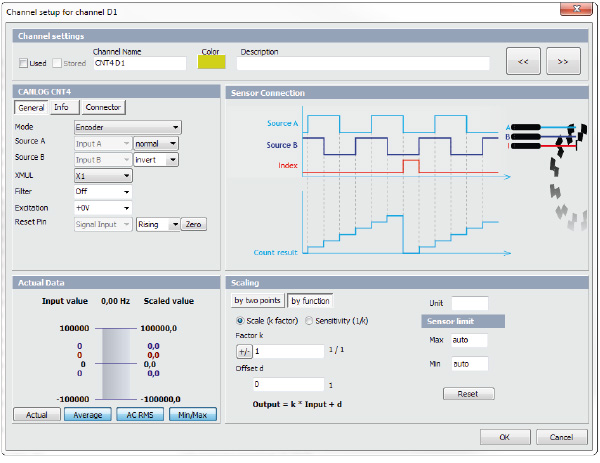Screen dimensions: 600x463
Task: Show Actual data values
Action: coord(37,415)
